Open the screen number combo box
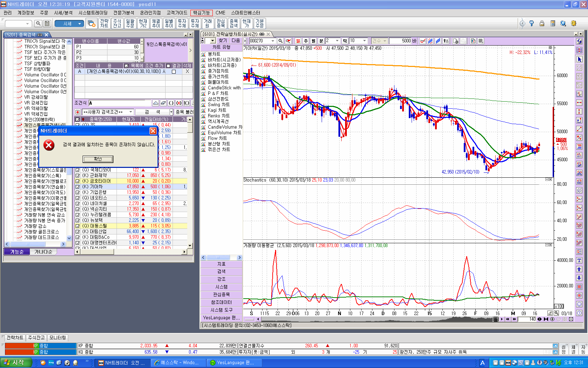The width and height of the screenshot is (588, 368). click(18, 23)
